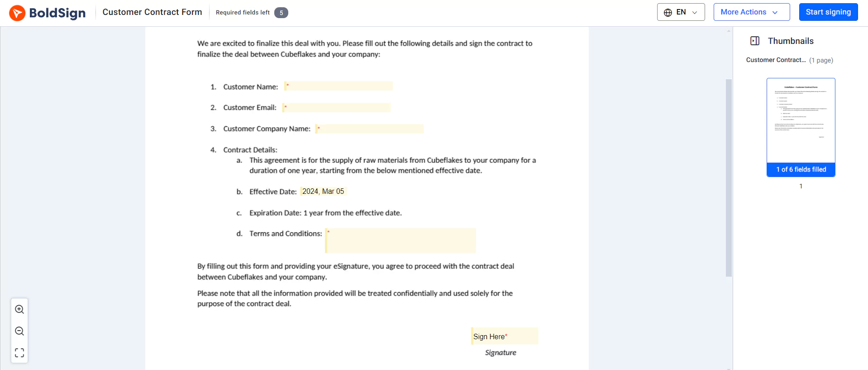Viewport: 868px width, 370px height.
Task: Select the zoom in tool
Action: 19,309
